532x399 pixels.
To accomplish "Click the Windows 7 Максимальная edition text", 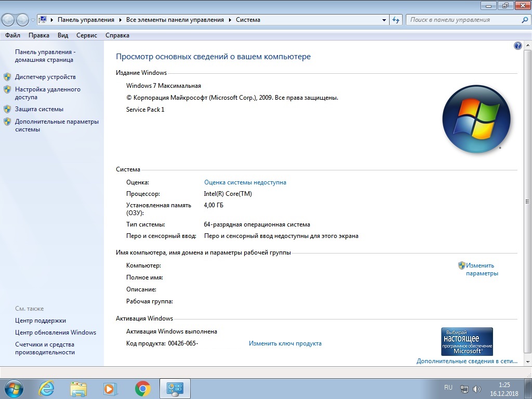I will [164, 86].
